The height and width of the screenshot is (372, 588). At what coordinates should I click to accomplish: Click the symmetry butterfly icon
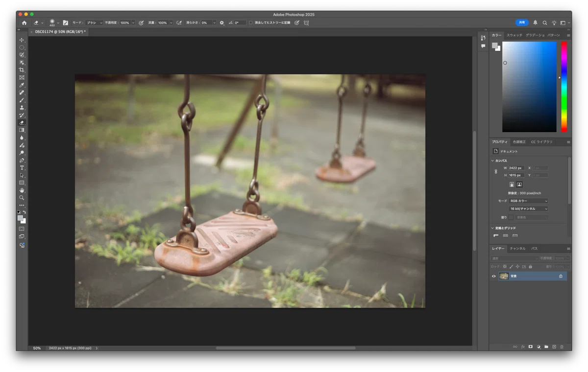pos(307,23)
